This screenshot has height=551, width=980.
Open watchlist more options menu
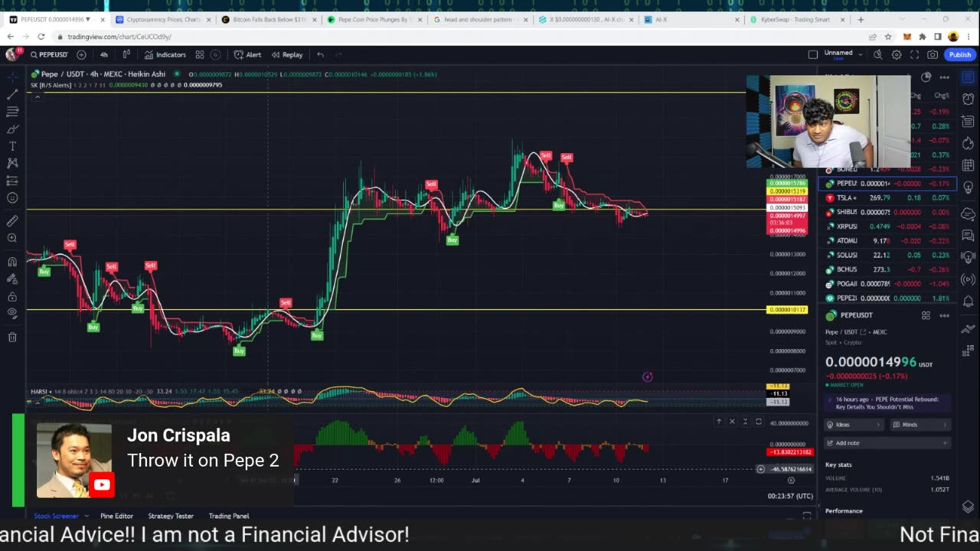945,77
